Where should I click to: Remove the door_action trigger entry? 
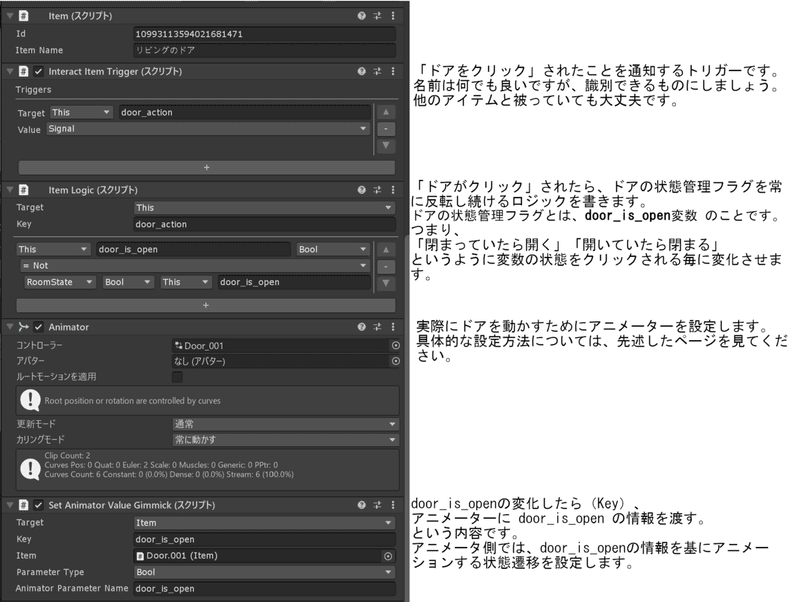coord(386,129)
